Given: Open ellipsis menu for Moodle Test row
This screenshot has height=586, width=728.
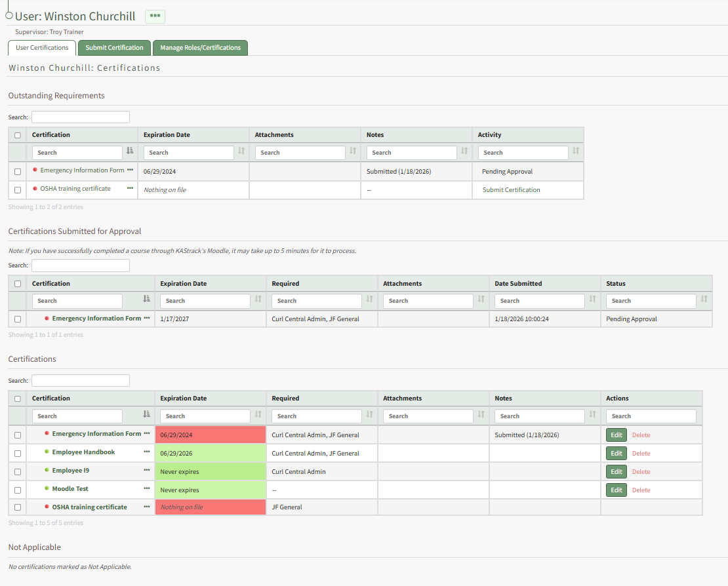Looking at the screenshot, I should click(x=147, y=489).
